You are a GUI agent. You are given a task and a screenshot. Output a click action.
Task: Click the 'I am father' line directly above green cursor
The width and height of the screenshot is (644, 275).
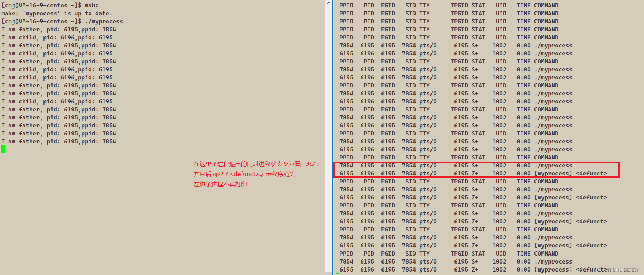pyautogui.click(x=59, y=141)
